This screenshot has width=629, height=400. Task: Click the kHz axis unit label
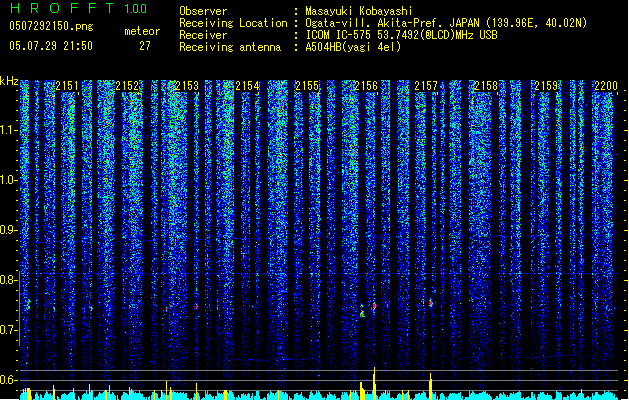9,81
